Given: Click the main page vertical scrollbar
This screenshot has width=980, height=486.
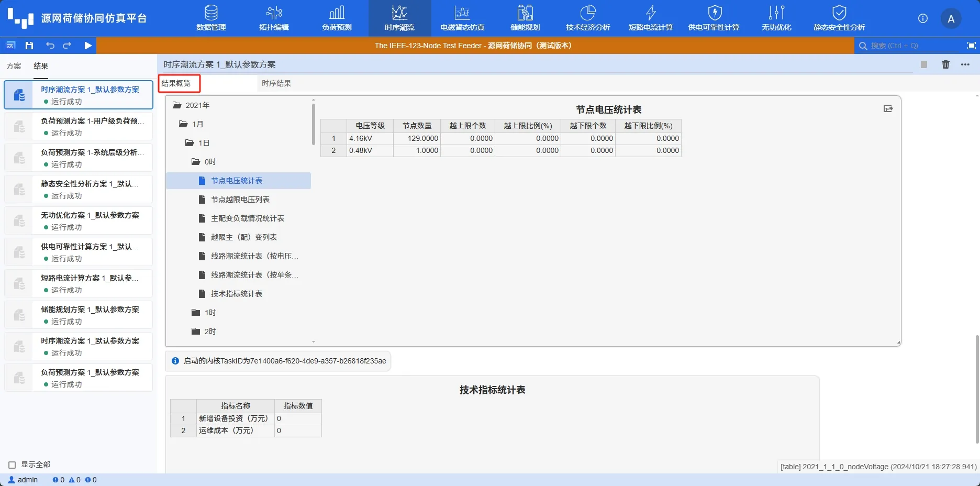Looking at the screenshot, I should 977,389.
